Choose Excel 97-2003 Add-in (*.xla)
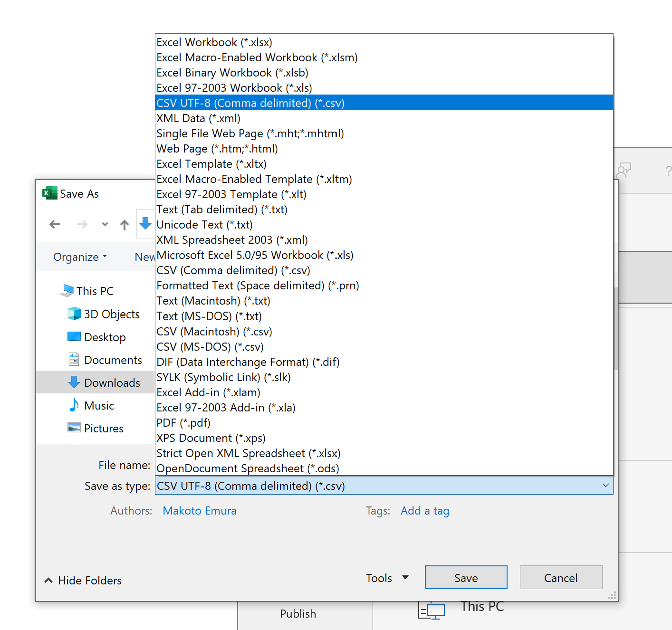 [x=384, y=408]
